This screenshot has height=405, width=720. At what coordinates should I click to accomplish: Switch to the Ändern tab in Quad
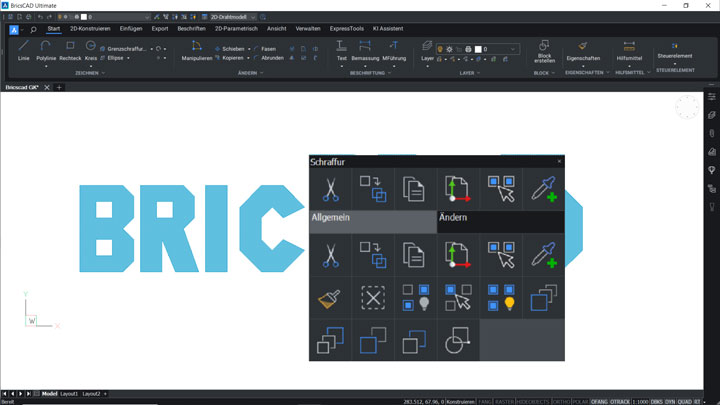(x=501, y=222)
